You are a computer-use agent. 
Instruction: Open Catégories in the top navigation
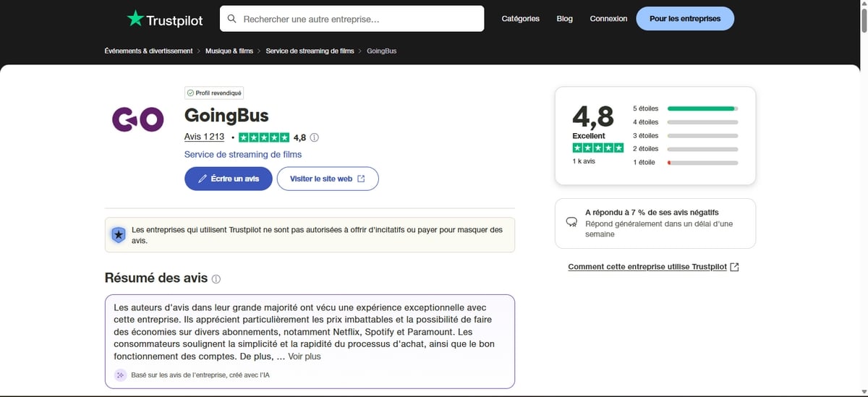coord(520,19)
